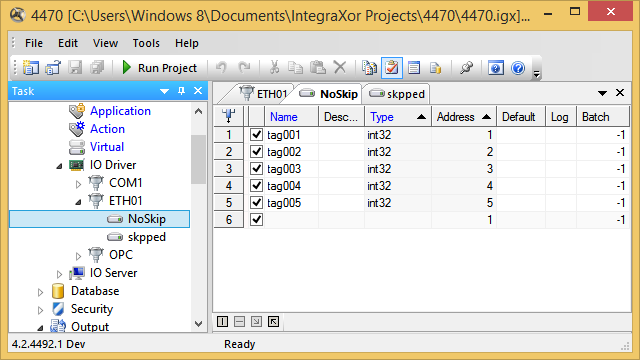The image size is (640, 360).
Task: Uncheck the tag003 row checkbox
Action: click(x=256, y=168)
